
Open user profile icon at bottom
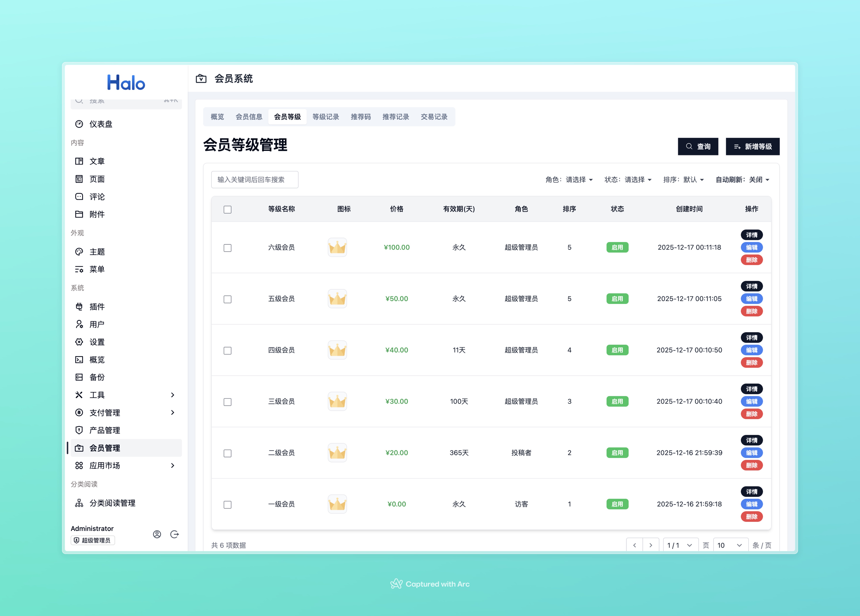[x=157, y=534]
